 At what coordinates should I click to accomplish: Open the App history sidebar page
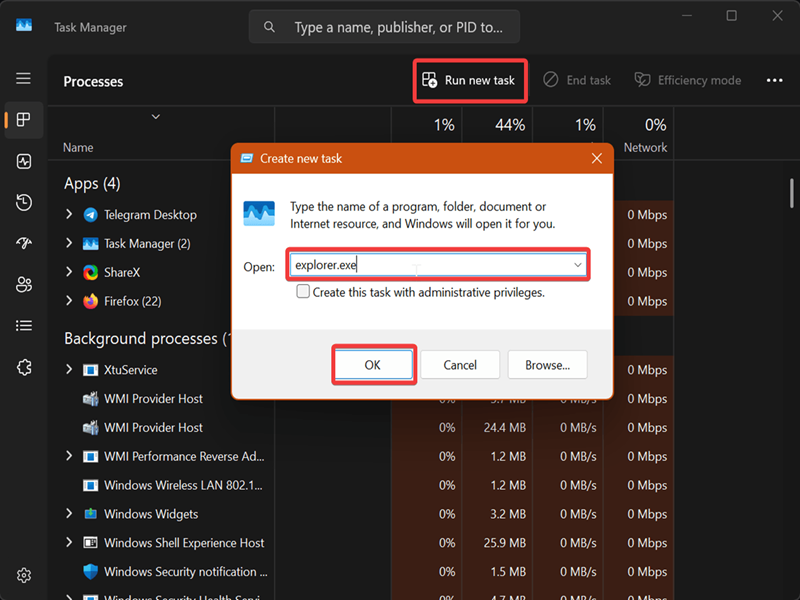23,203
